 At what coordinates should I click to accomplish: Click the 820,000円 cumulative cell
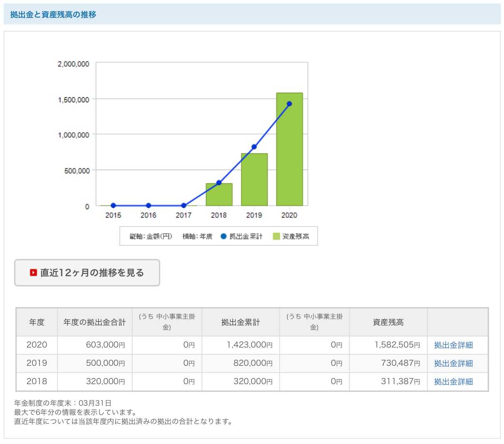point(241,363)
